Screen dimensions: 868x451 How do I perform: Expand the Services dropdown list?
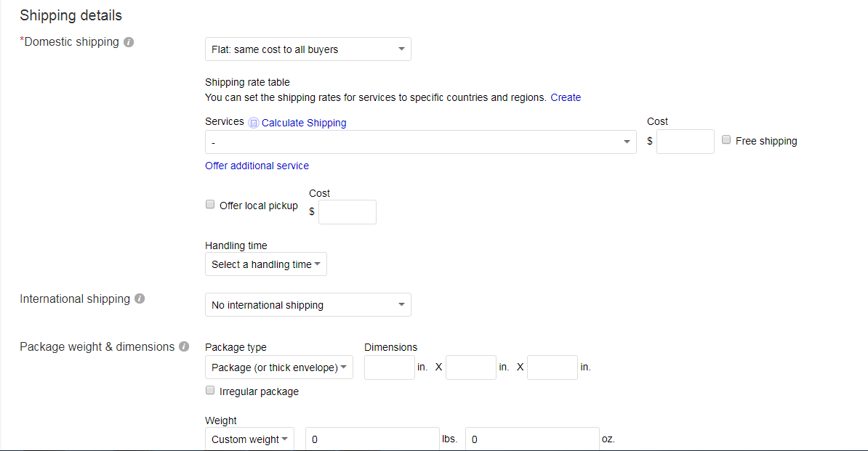point(420,142)
